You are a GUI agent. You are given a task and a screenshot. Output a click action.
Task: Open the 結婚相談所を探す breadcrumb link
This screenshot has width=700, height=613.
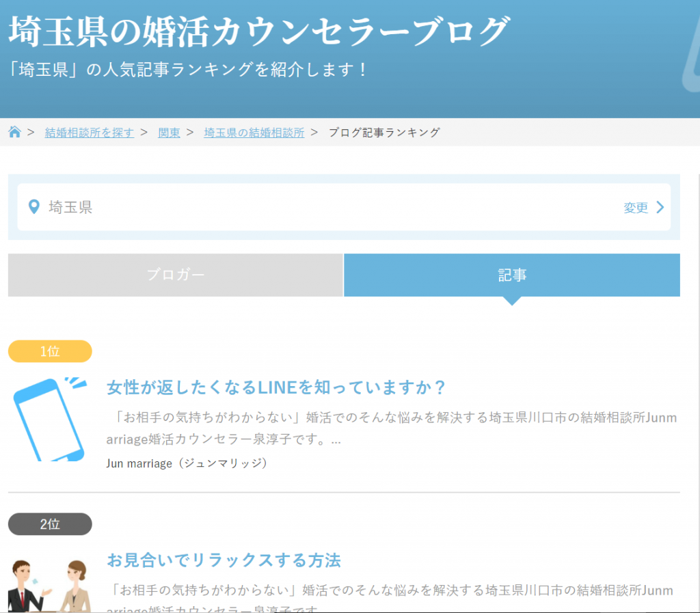click(90, 133)
